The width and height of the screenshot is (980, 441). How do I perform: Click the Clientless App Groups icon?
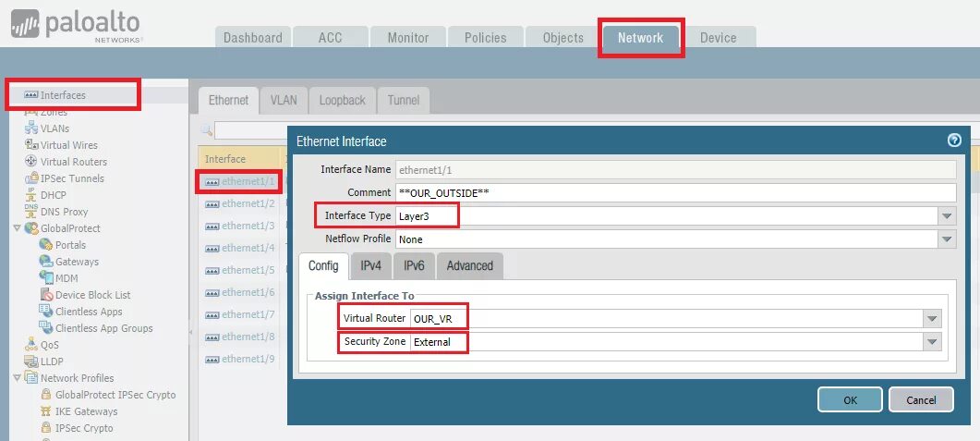[45, 328]
